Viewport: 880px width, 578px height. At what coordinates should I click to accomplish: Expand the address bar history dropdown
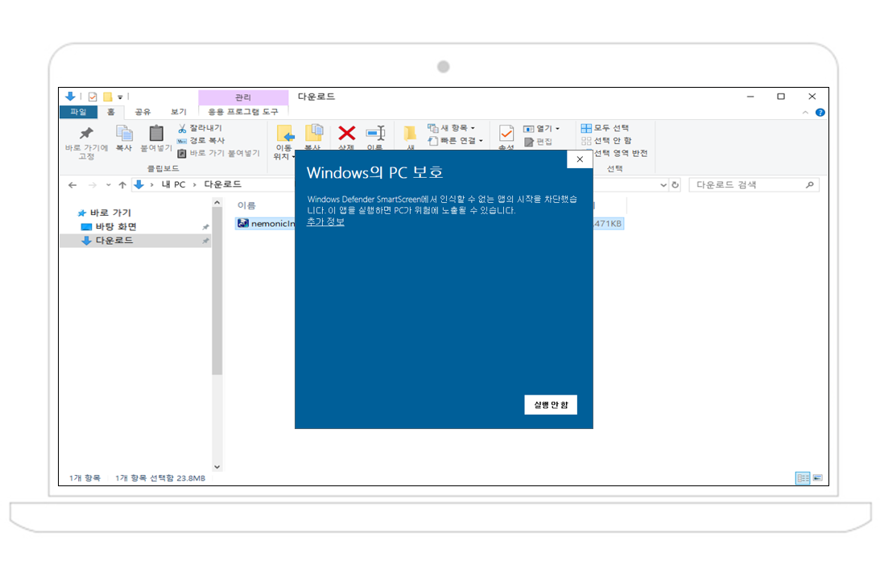tap(663, 185)
